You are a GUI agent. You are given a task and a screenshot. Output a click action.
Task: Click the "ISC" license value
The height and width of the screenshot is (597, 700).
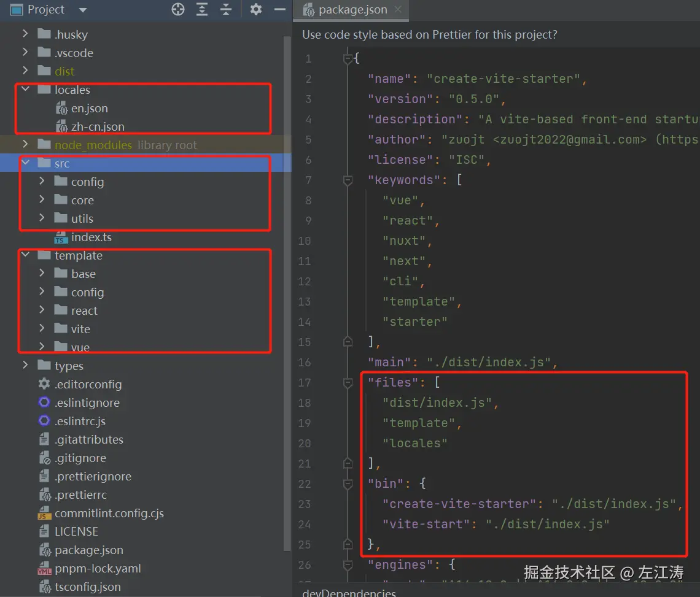point(467,160)
